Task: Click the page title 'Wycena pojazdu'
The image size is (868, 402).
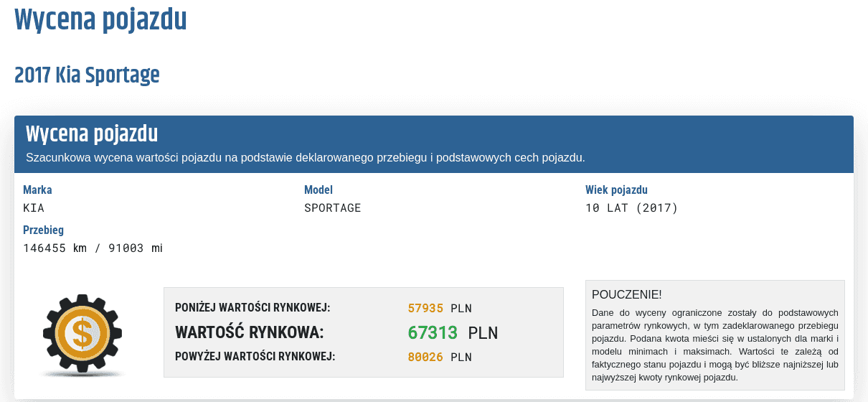Action: (x=100, y=19)
